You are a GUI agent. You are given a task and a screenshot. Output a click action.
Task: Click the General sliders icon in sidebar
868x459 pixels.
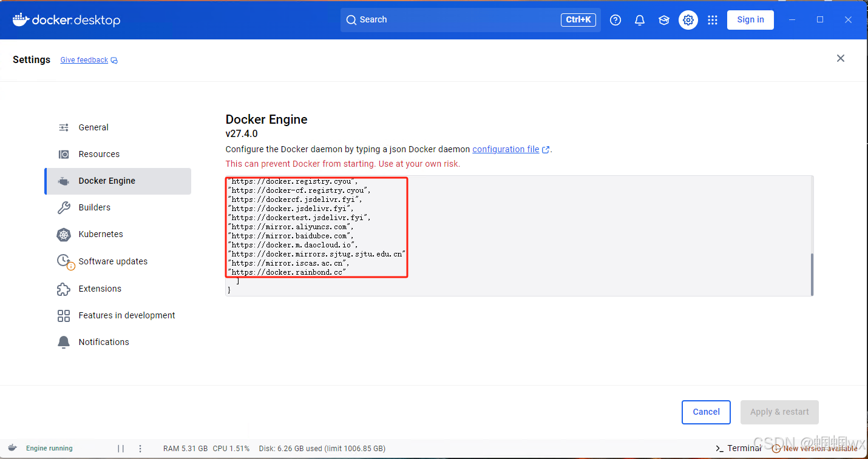point(64,127)
